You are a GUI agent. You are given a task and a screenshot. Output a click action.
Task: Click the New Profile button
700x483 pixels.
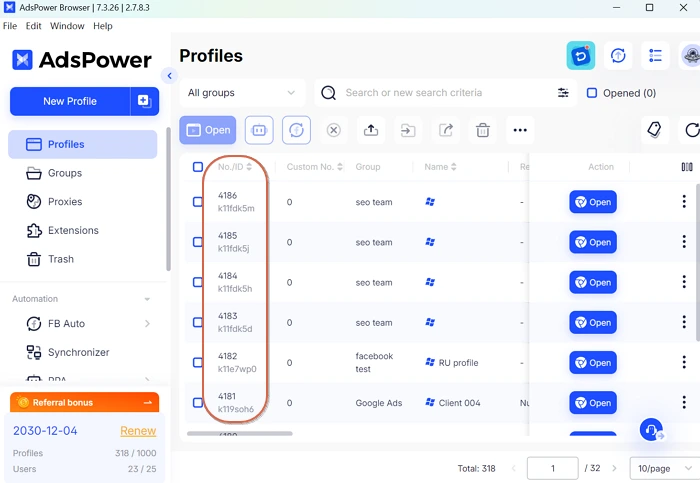tap(70, 101)
